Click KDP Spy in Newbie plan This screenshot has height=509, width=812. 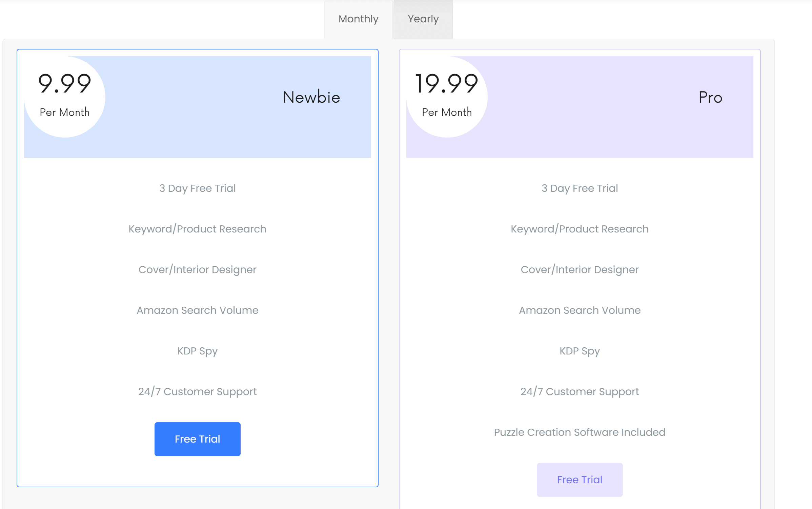[x=197, y=351]
